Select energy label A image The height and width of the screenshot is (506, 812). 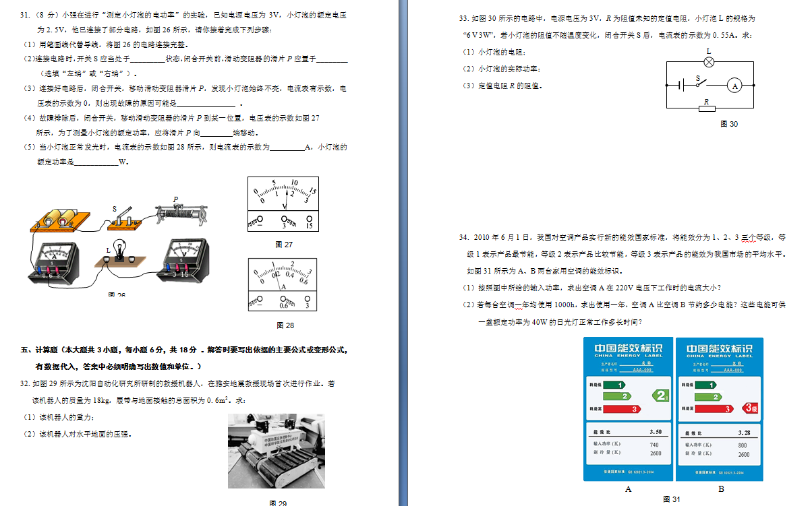coord(627,409)
